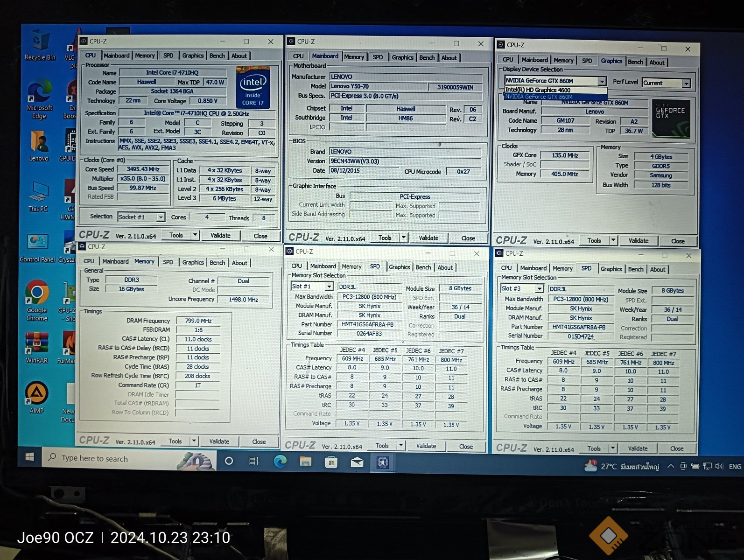This screenshot has width=744, height=560.
Task: Click the Type here to search box
Action: (x=129, y=459)
